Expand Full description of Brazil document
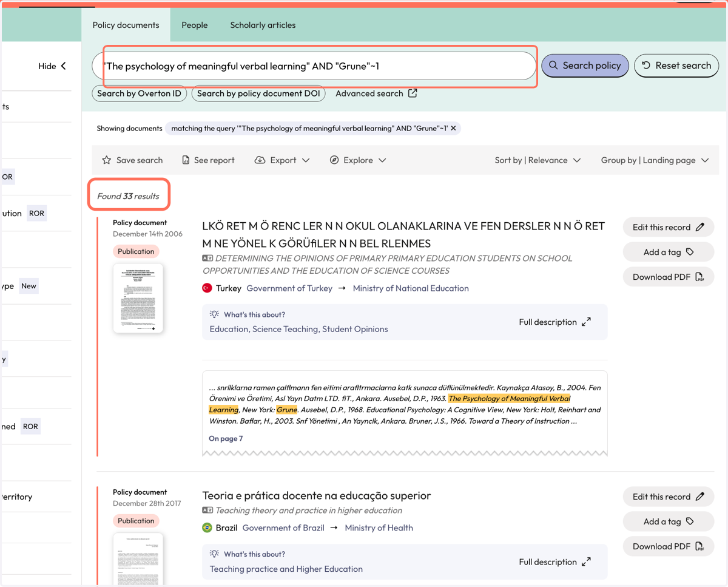 pyautogui.click(x=554, y=562)
